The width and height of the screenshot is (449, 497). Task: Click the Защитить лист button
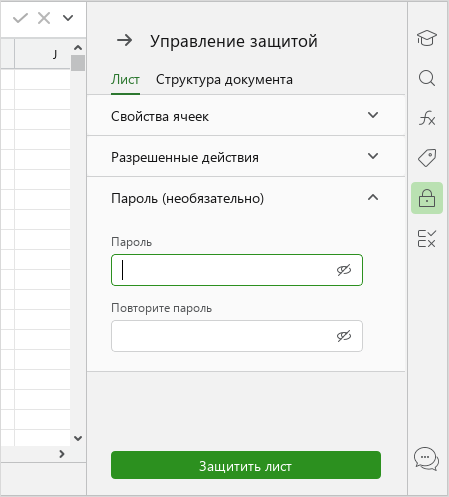[x=246, y=465]
